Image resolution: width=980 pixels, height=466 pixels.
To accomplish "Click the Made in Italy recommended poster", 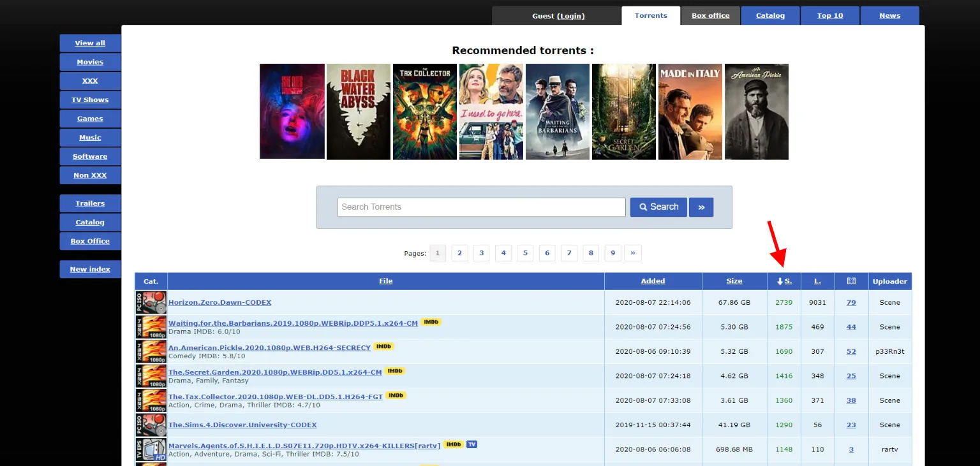I will pos(690,112).
